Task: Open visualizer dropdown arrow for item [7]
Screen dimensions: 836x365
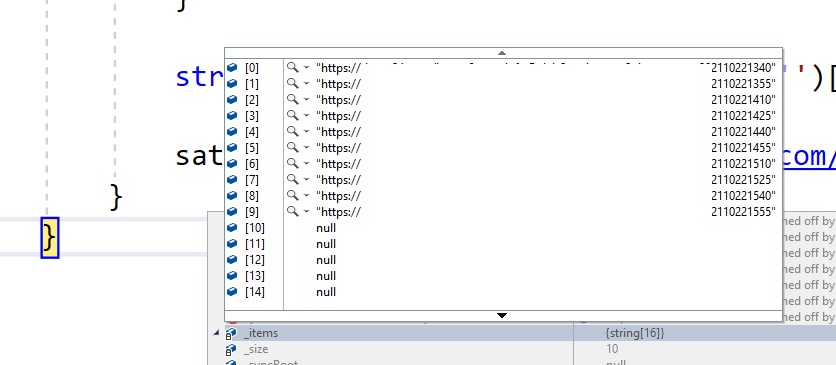Action: click(307, 180)
